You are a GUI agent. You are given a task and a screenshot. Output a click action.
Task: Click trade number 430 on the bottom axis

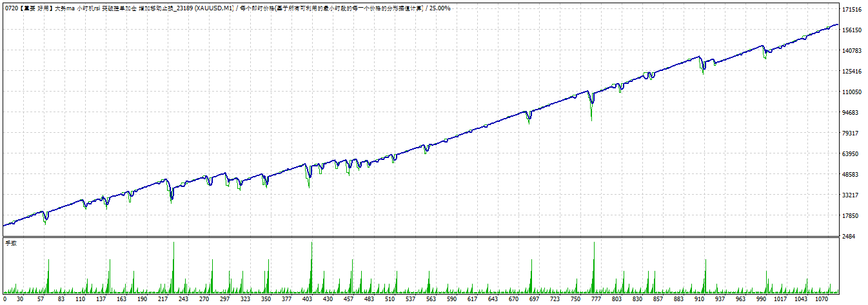[328, 299]
